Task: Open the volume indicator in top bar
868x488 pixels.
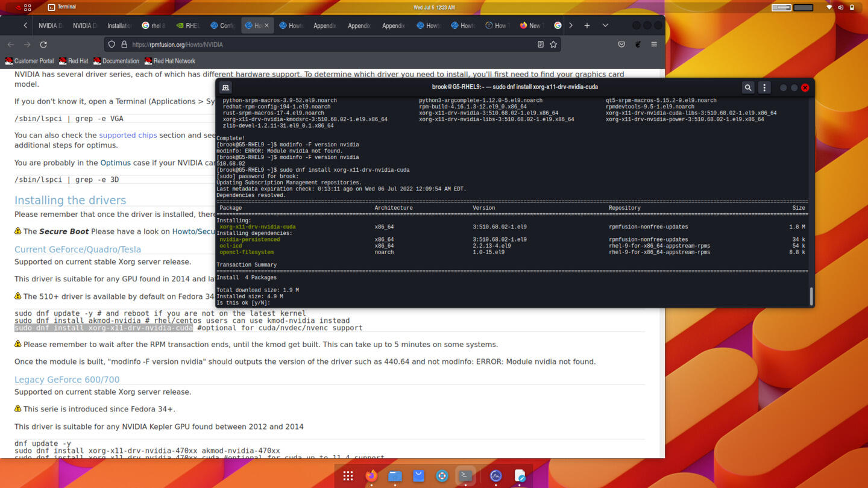Action: tap(840, 7)
